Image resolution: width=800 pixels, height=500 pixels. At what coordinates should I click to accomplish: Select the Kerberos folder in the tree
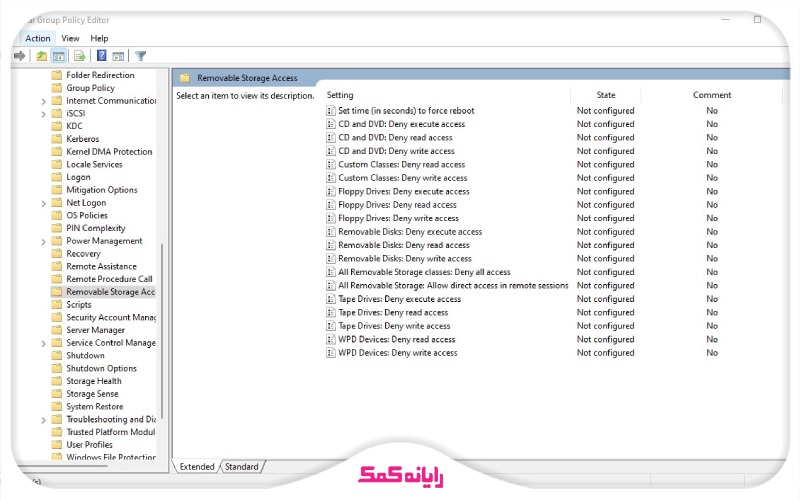(82, 139)
